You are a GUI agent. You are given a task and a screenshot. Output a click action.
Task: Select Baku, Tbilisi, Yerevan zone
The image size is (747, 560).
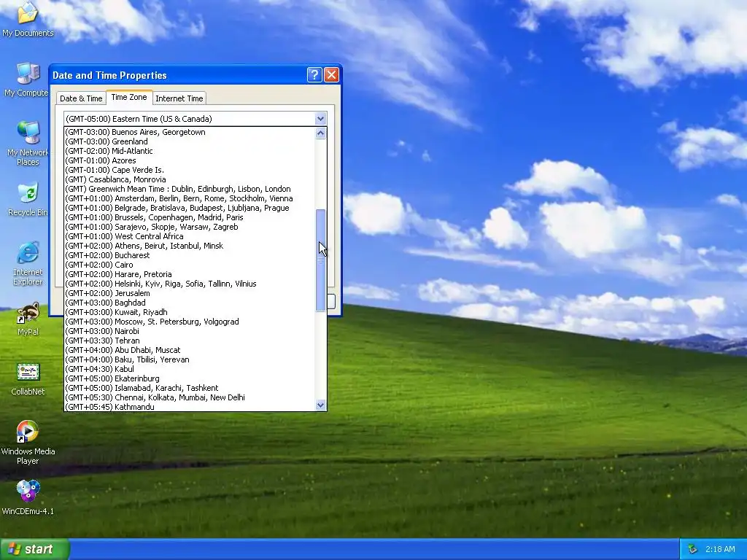[190, 359]
